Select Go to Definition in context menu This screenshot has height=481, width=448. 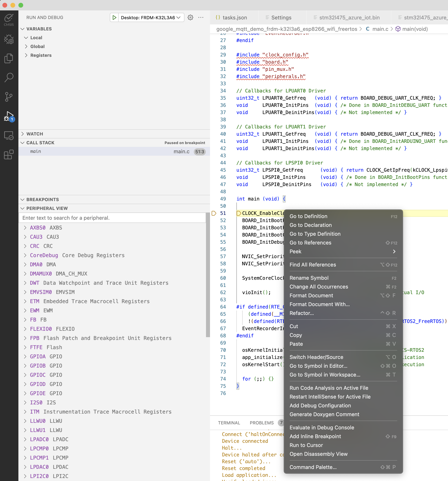pyautogui.click(x=308, y=216)
